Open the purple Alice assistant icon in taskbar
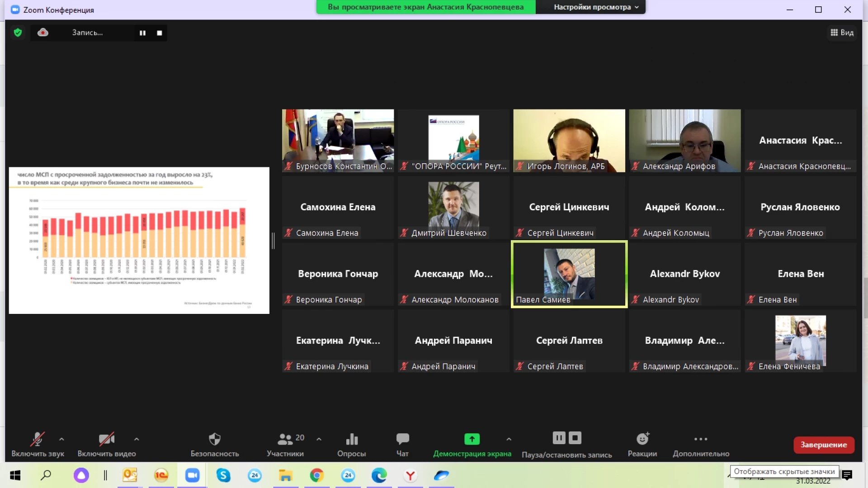The height and width of the screenshot is (488, 868). point(81,475)
